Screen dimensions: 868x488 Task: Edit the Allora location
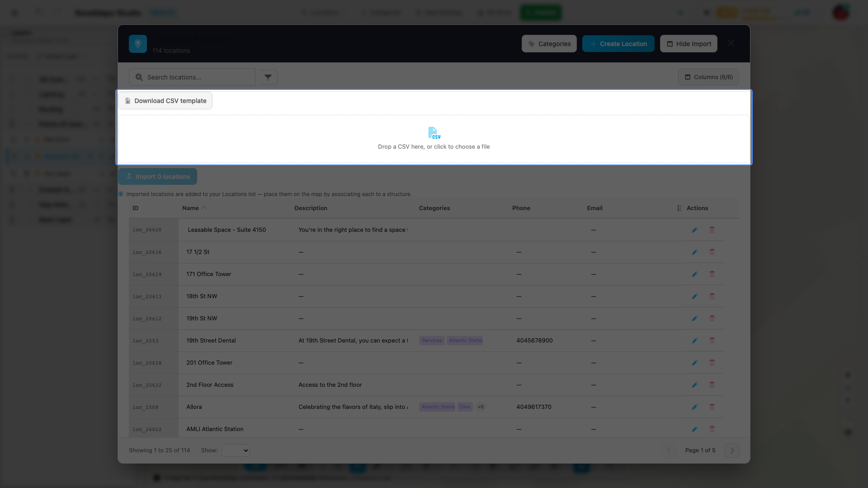click(695, 407)
